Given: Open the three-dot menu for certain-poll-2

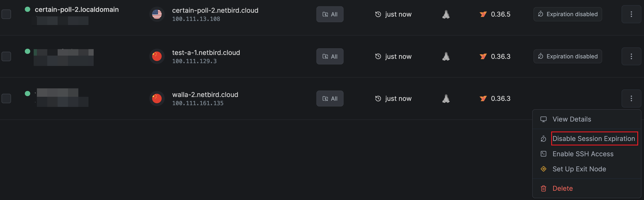Looking at the screenshot, I should [631, 14].
